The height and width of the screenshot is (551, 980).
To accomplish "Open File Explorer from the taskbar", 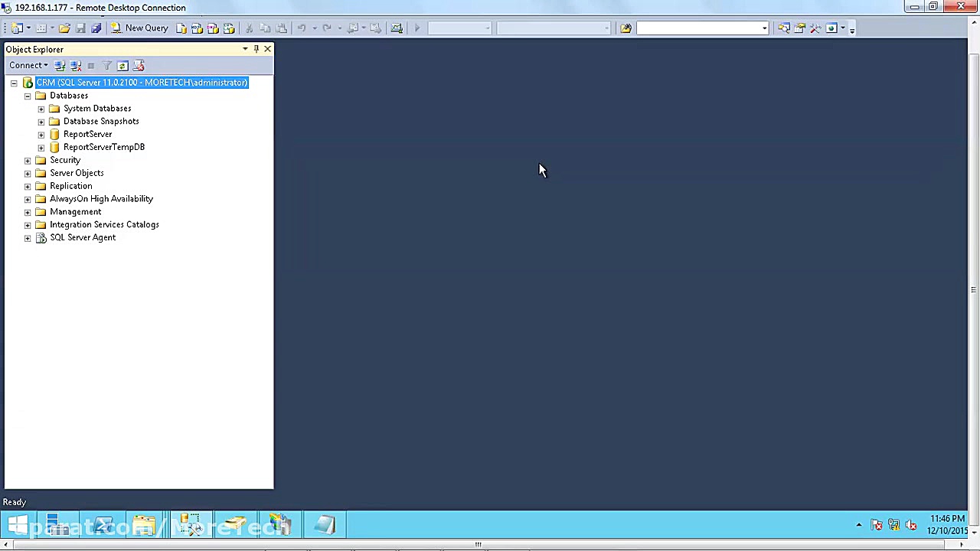I will tap(143, 526).
